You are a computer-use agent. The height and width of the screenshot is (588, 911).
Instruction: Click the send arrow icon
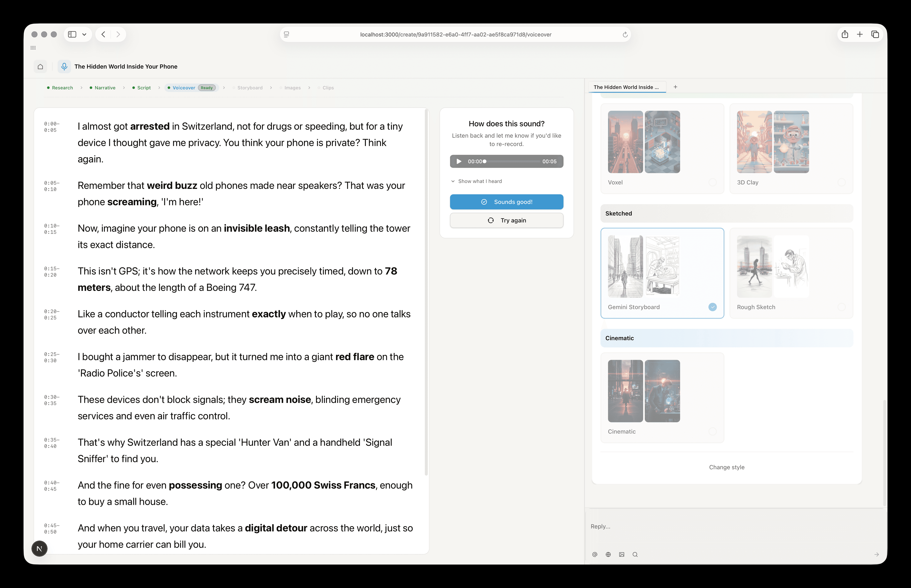[876, 554]
